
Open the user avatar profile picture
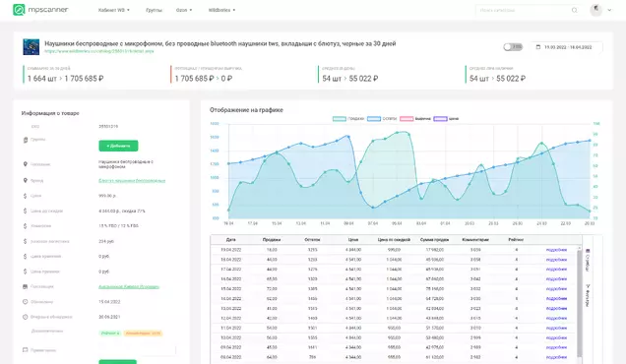point(596,10)
